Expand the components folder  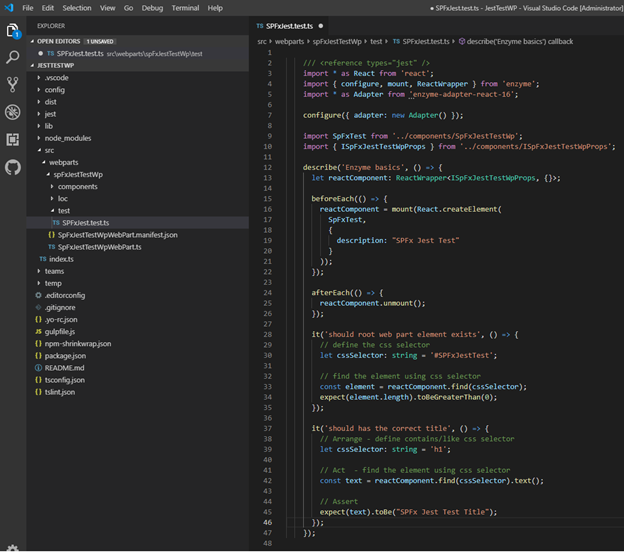[77, 186]
